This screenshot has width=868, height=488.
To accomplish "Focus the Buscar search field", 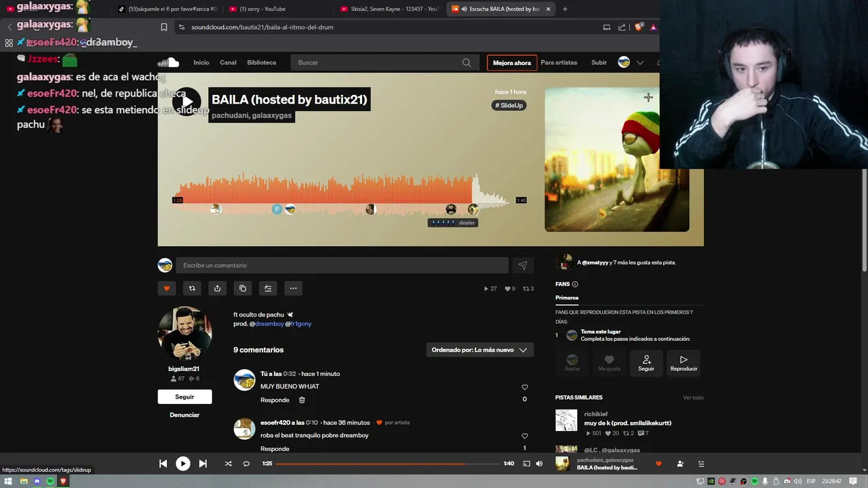I will 384,62.
